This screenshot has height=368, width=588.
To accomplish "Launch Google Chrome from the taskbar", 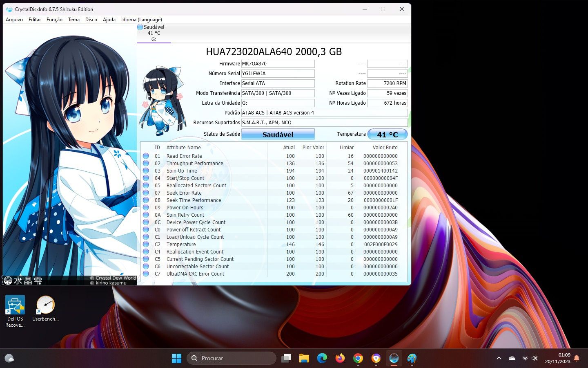I will (358, 358).
